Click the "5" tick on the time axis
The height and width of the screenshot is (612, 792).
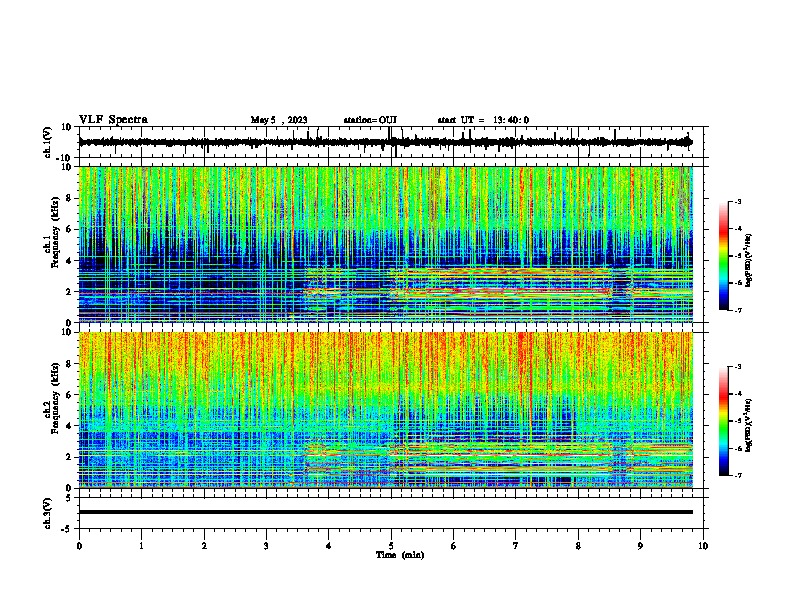click(391, 546)
